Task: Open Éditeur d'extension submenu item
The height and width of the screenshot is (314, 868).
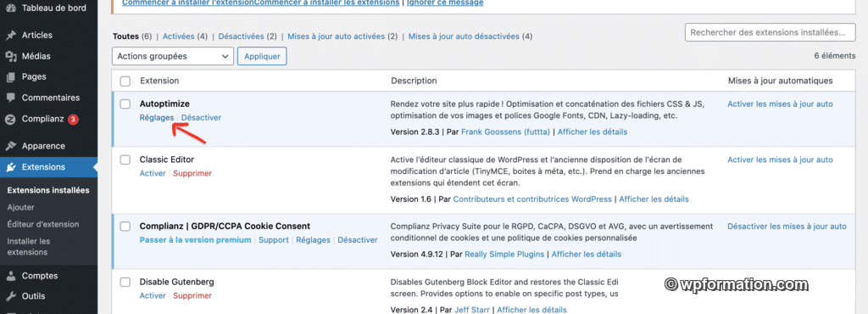Action: [x=43, y=224]
